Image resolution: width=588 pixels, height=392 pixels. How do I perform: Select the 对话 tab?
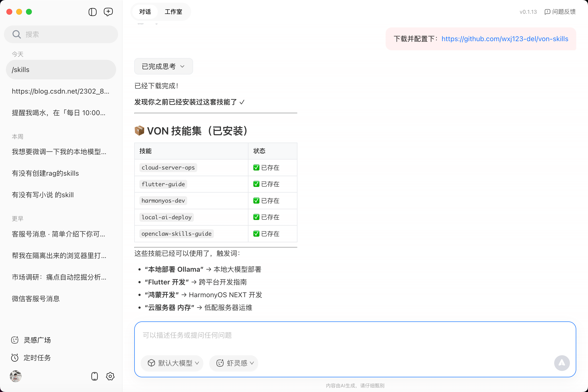(x=145, y=12)
